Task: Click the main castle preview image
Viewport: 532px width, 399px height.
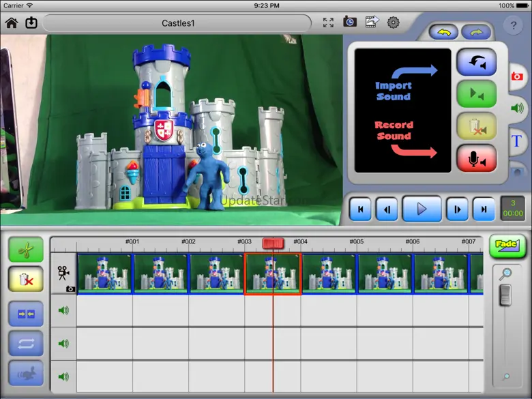Action: 171,130
